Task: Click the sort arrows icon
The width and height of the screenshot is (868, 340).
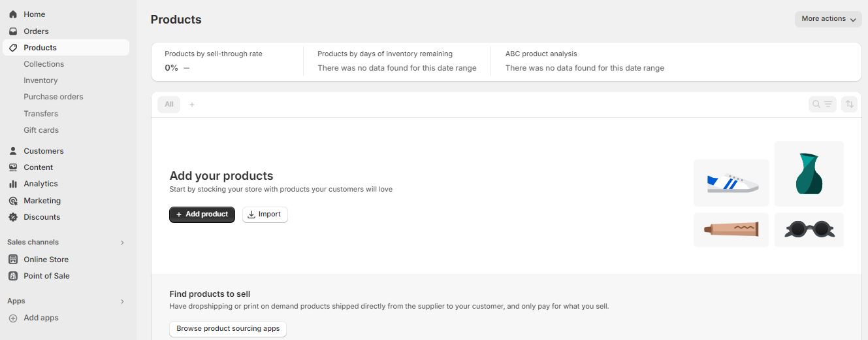Action: point(849,104)
